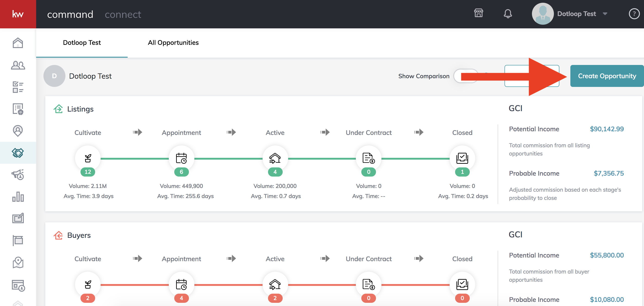Select the Contacts icon in the sidebar
Image resolution: width=644 pixels, height=306 pixels.
tap(18, 65)
